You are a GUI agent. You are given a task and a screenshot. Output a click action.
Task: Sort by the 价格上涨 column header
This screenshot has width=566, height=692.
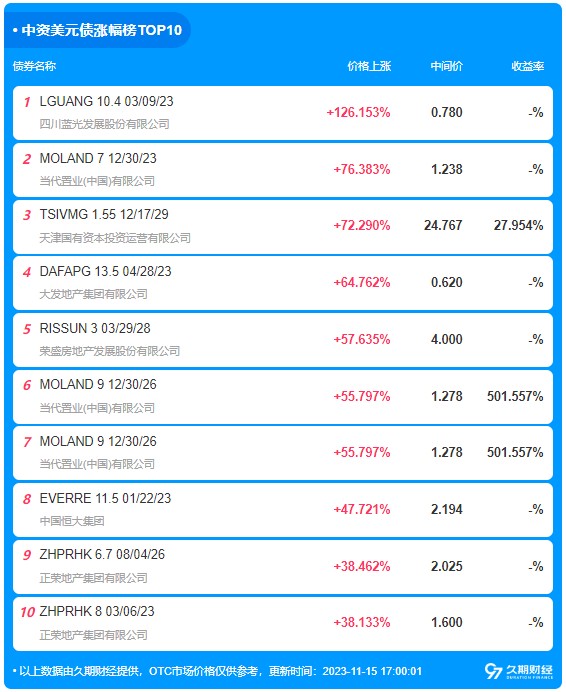pyautogui.click(x=369, y=66)
